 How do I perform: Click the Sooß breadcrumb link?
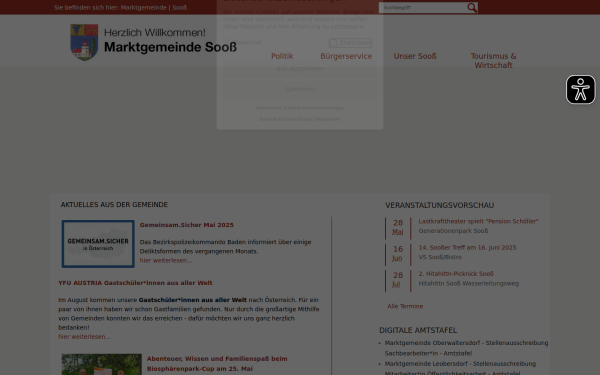point(179,8)
